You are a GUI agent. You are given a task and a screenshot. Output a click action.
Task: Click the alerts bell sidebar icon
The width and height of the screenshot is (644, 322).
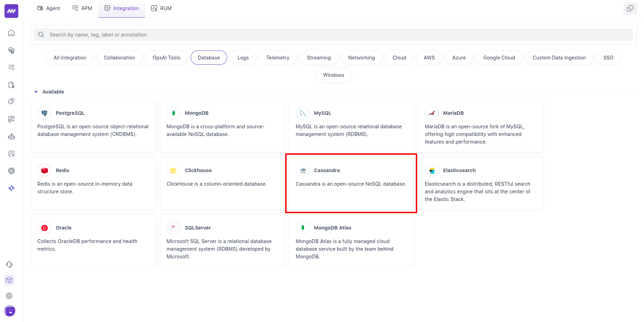(x=11, y=102)
